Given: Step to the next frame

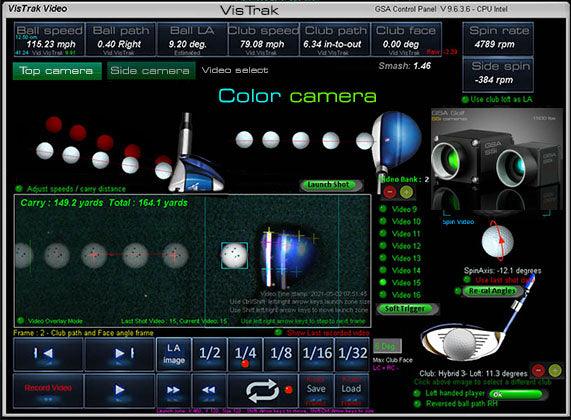Looking at the screenshot, I should point(119,353).
